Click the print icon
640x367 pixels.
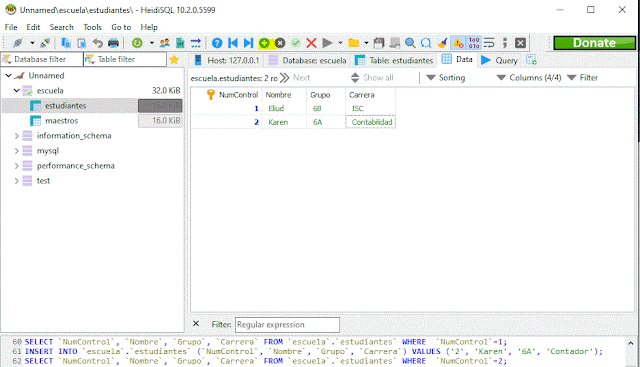point(113,43)
